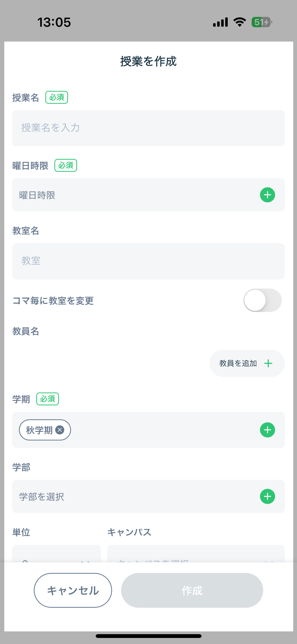Image resolution: width=297 pixels, height=644 pixels.
Task: Tap the cellular signal bars icon
Action: [x=220, y=22]
